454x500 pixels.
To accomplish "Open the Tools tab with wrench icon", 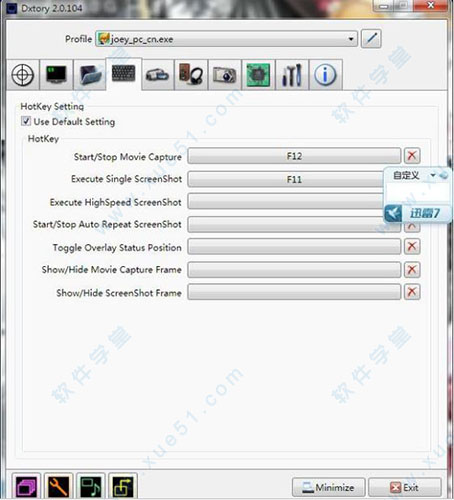I will 292,75.
